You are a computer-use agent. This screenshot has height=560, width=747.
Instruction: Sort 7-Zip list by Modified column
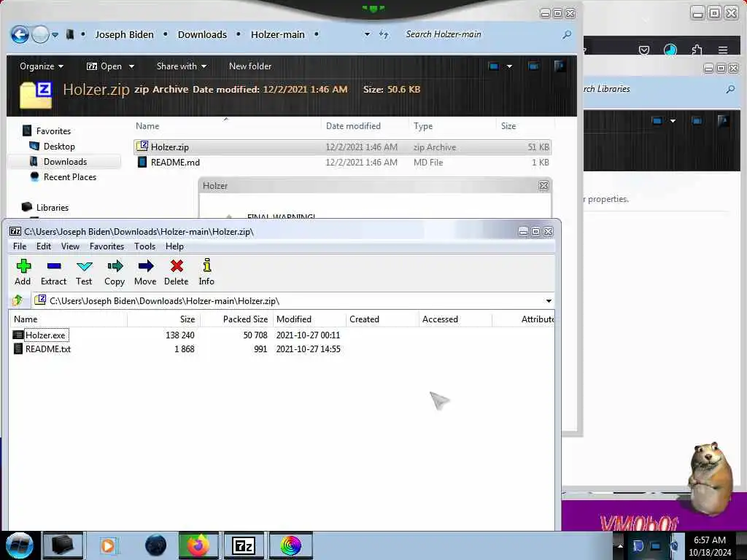point(309,319)
